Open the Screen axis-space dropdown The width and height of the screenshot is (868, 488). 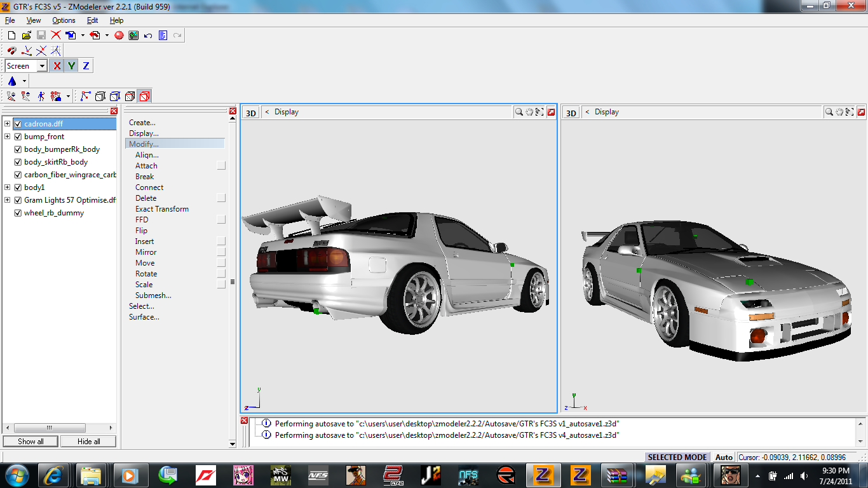(x=42, y=66)
